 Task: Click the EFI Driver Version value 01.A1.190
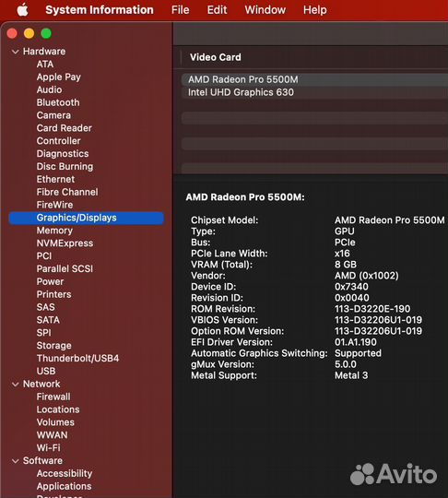click(x=355, y=342)
